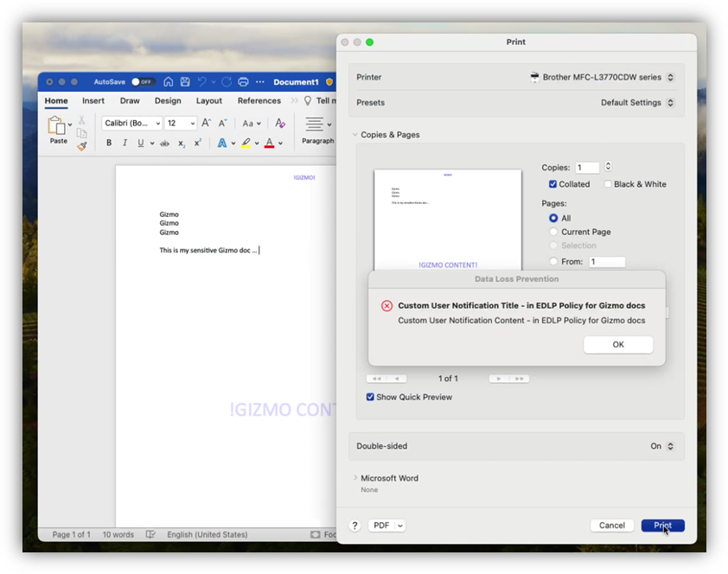
Task: Click the red font color A button
Action: [x=269, y=143]
